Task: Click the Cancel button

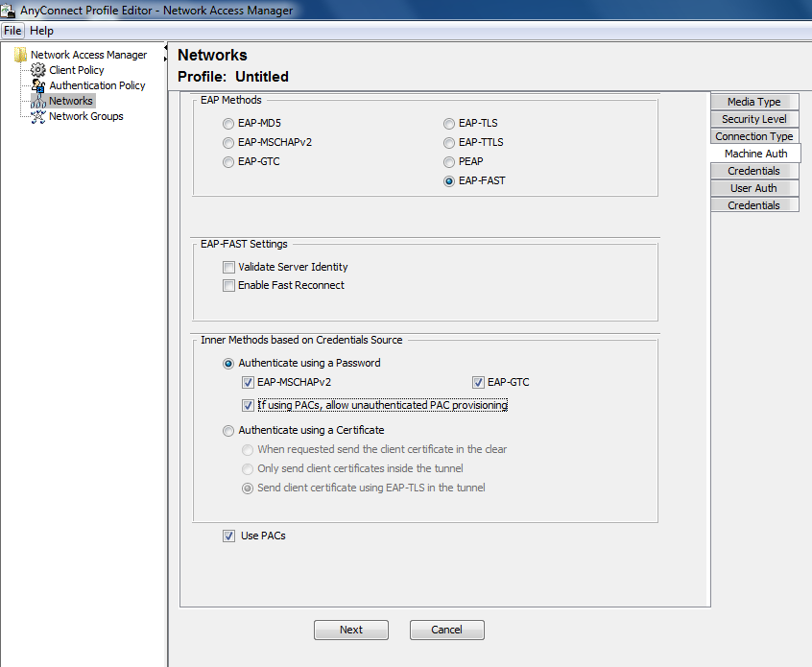Action: (x=447, y=630)
